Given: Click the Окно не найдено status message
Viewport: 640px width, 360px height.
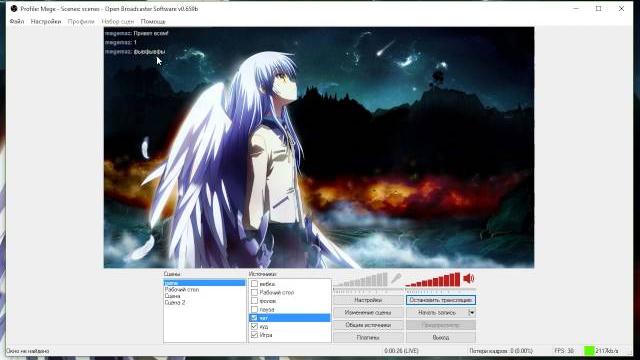Looking at the screenshot, I should (28, 351).
